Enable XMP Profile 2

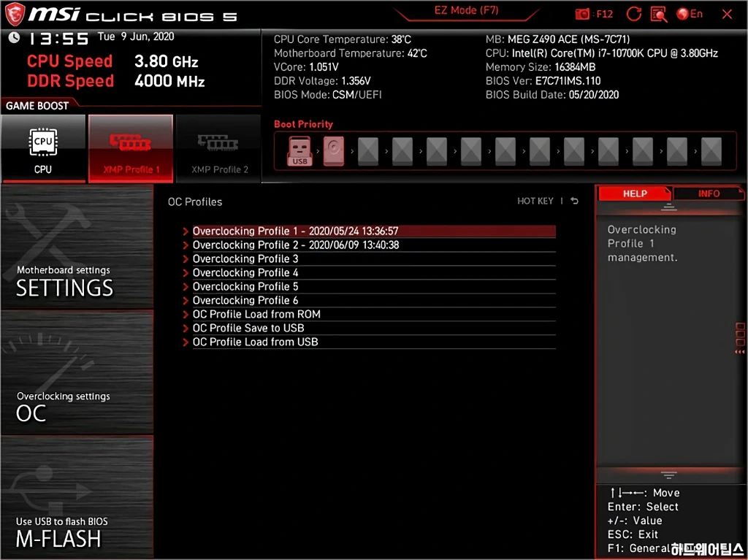point(219,148)
